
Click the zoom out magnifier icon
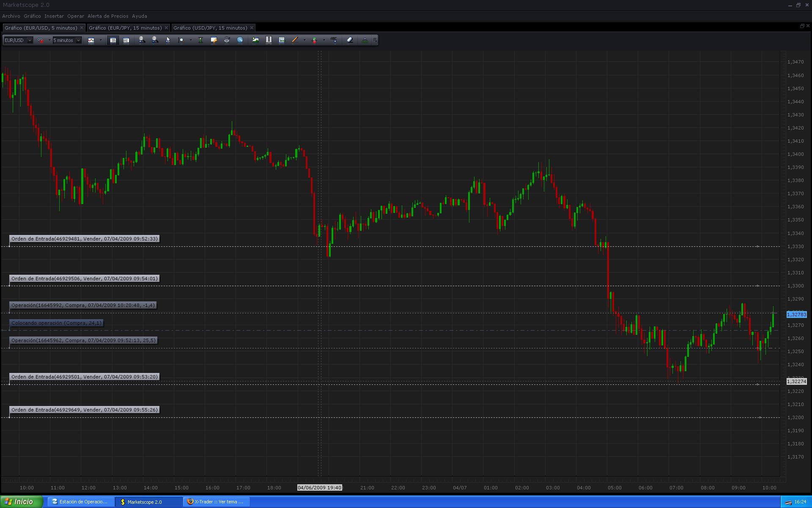point(155,40)
